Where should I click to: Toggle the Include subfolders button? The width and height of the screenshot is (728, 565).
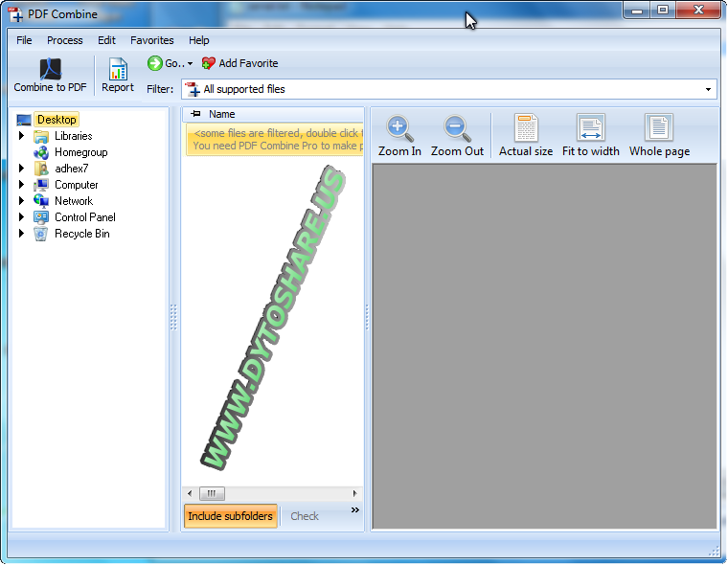click(x=230, y=516)
